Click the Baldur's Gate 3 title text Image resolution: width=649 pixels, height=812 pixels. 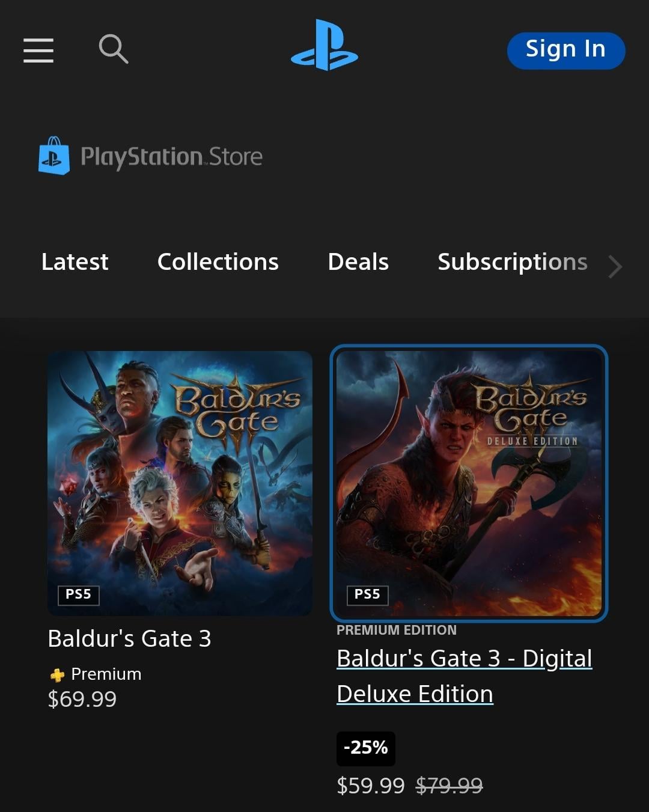coord(129,639)
